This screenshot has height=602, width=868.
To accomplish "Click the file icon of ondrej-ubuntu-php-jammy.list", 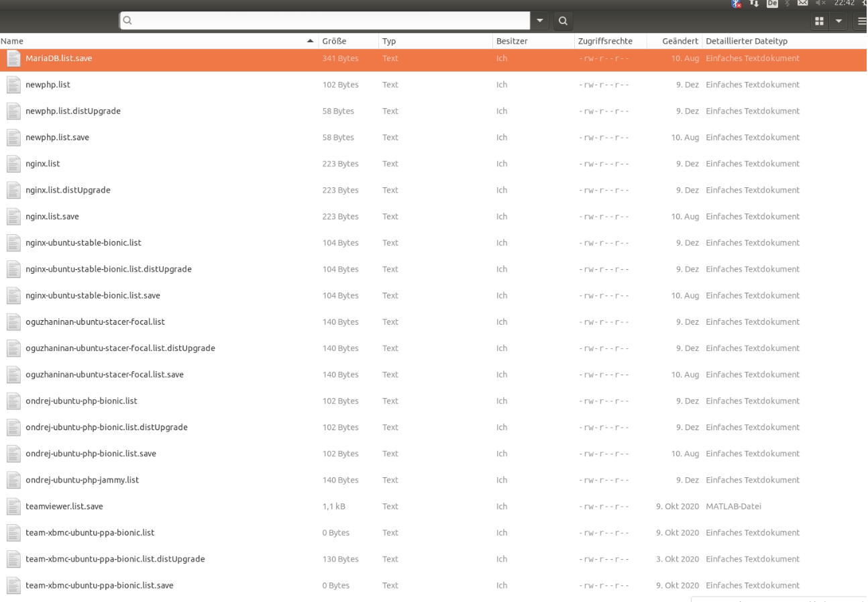I will (13, 480).
